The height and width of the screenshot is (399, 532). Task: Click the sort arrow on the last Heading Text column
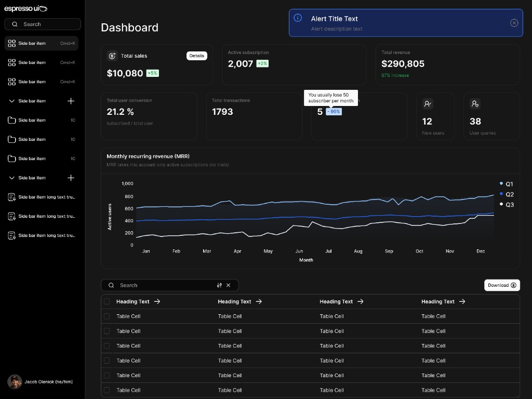pos(462,301)
